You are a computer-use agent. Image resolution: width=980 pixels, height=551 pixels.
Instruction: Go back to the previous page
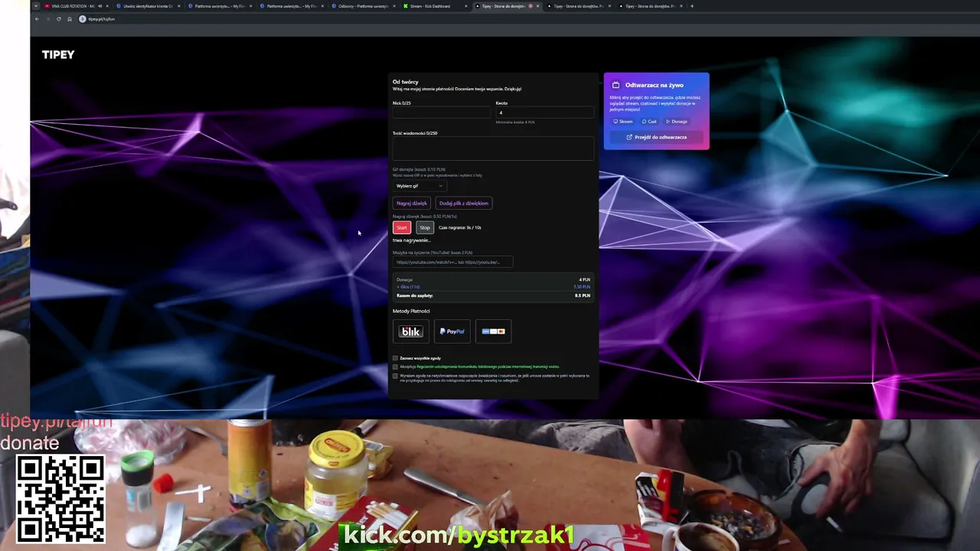37,19
